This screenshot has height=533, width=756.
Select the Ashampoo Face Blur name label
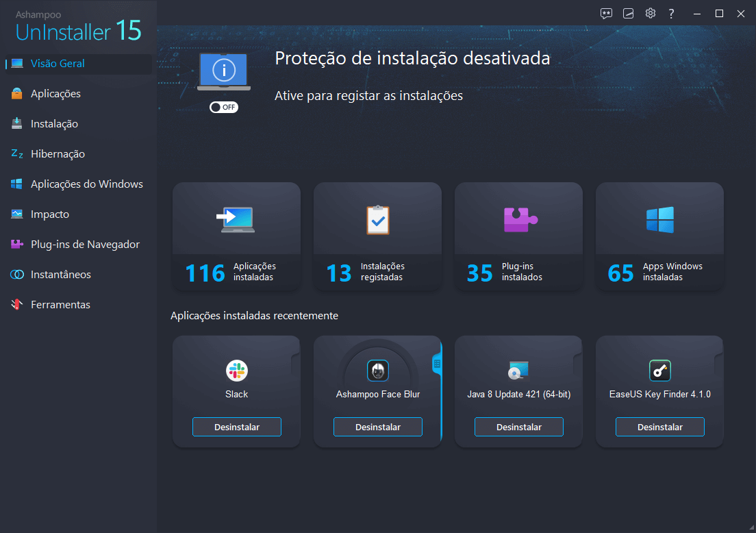pyautogui.click(x=378, y=394)
